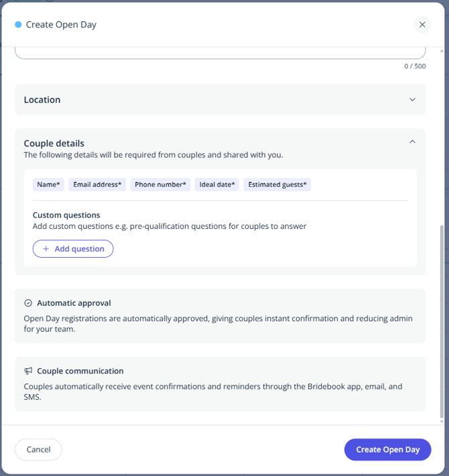
Task: Click the Couple details heading text
Action: click(54, 143)
